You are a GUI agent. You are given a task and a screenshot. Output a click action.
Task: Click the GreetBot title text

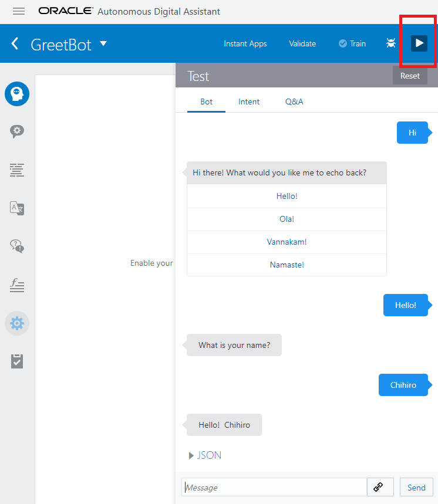pos(61,45)
